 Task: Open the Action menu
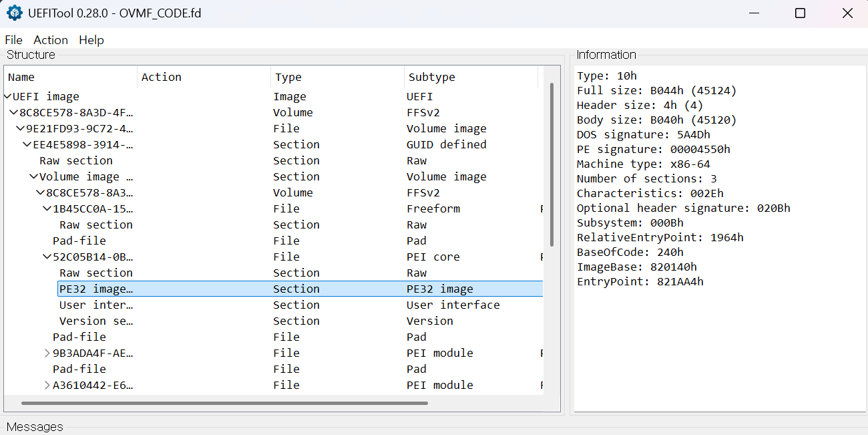51,40
